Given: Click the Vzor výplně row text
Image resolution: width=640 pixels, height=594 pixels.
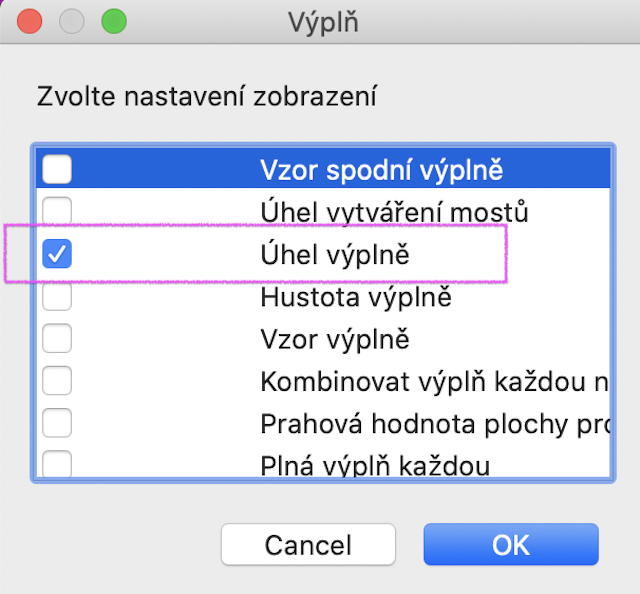Looking at the screenshot, I should click(x=335, y=339).
